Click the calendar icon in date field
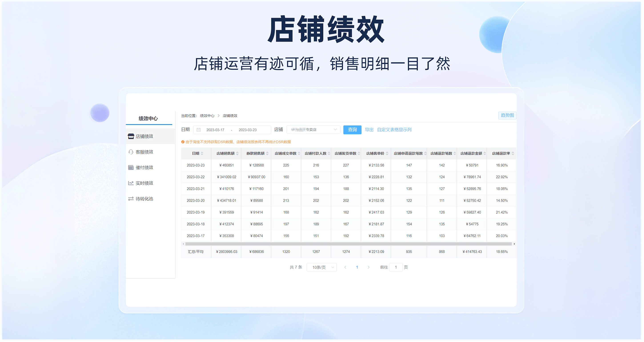 (199, 130)
